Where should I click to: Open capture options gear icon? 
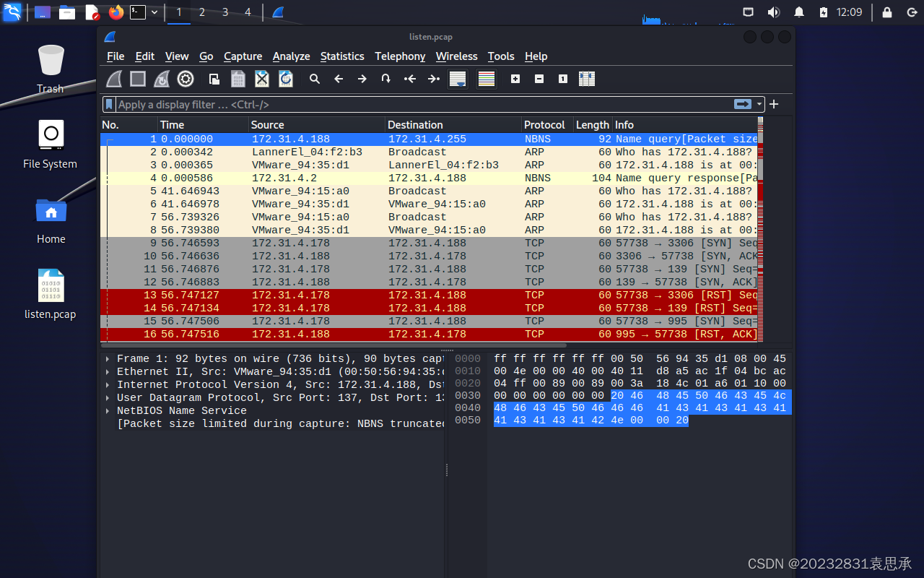tap(186, 79)
